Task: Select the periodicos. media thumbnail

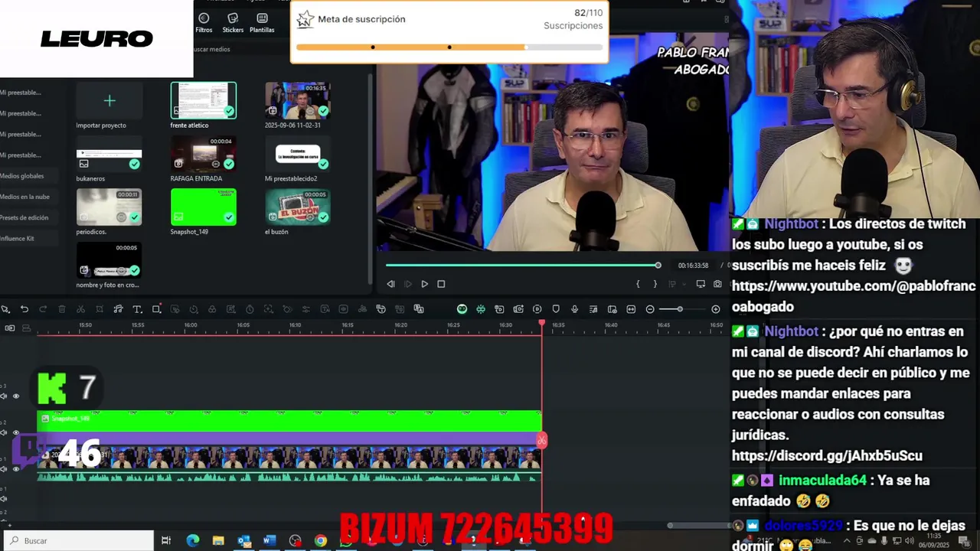Action: tap(109, 207)
